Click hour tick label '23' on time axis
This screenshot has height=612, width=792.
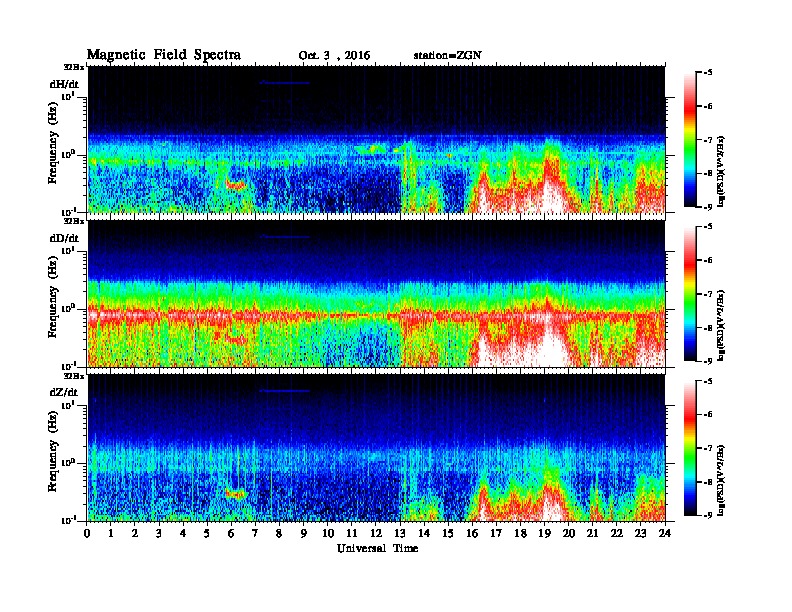coord(641,533)
